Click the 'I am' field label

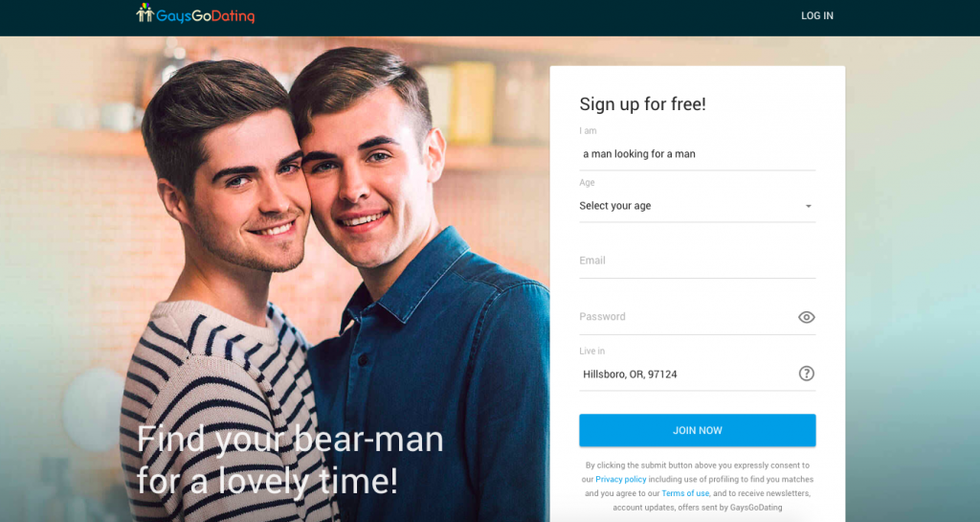coord(588,130)
